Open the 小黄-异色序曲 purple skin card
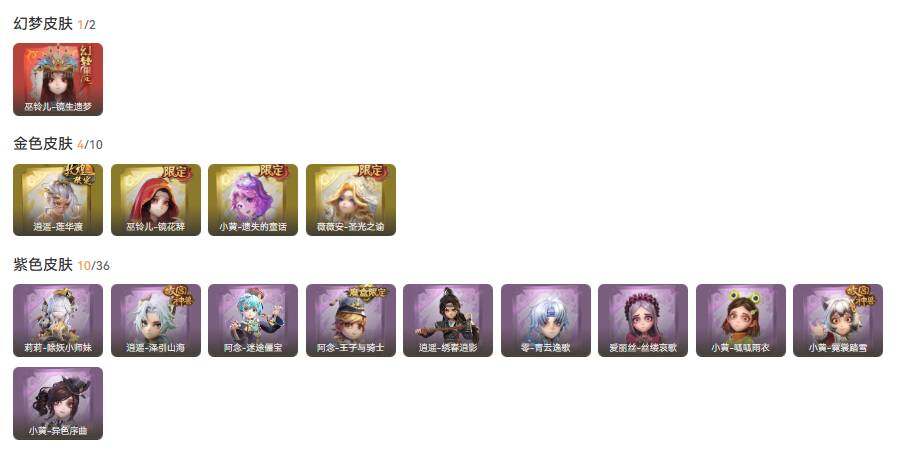 pos(58,403)
